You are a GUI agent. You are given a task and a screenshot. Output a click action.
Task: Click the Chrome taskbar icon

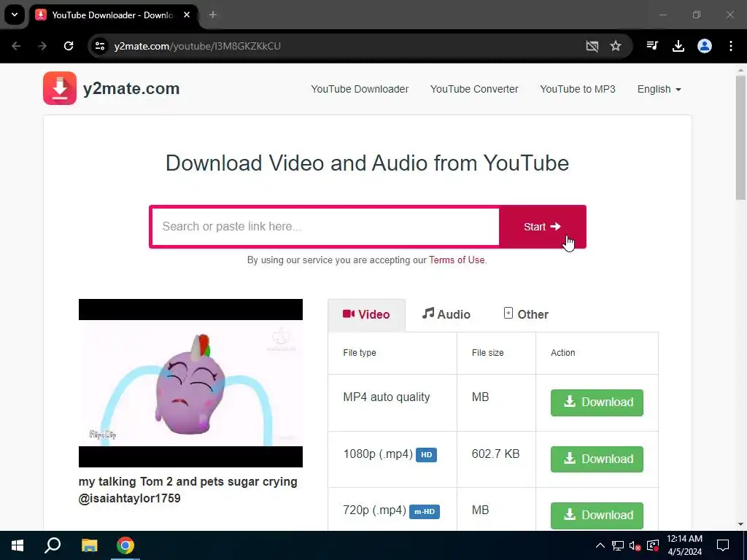[x=125, y=545]
